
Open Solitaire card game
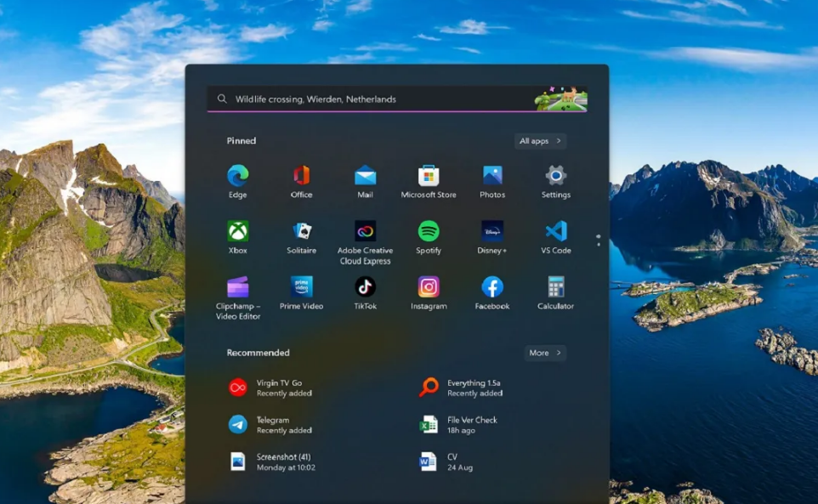(x=302, y=237)
